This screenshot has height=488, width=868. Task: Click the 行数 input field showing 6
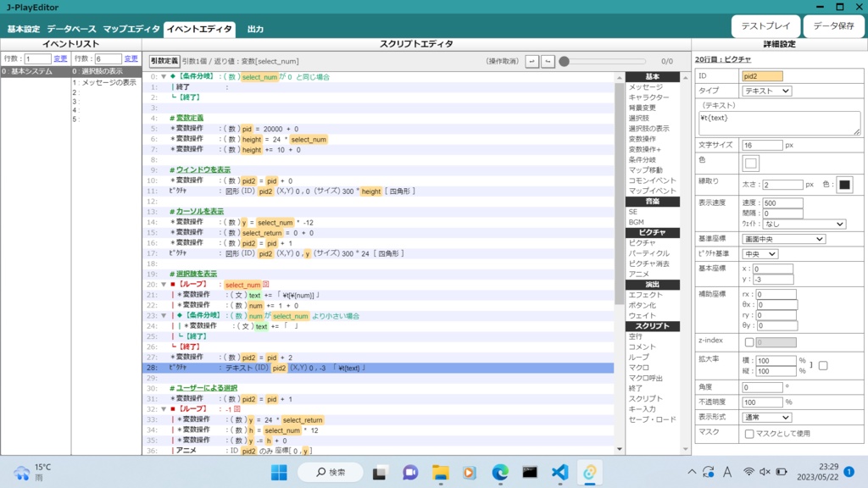(x=110, y=59)
